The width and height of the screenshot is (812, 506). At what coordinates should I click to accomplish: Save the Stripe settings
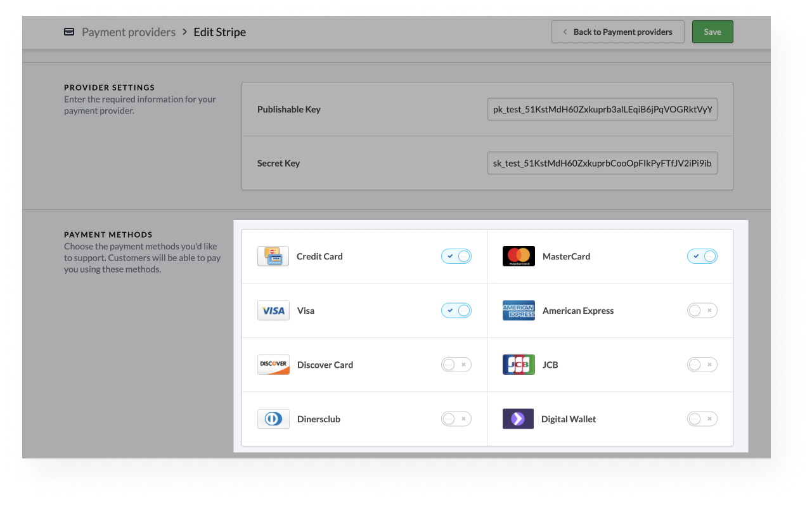pos(712,32)
